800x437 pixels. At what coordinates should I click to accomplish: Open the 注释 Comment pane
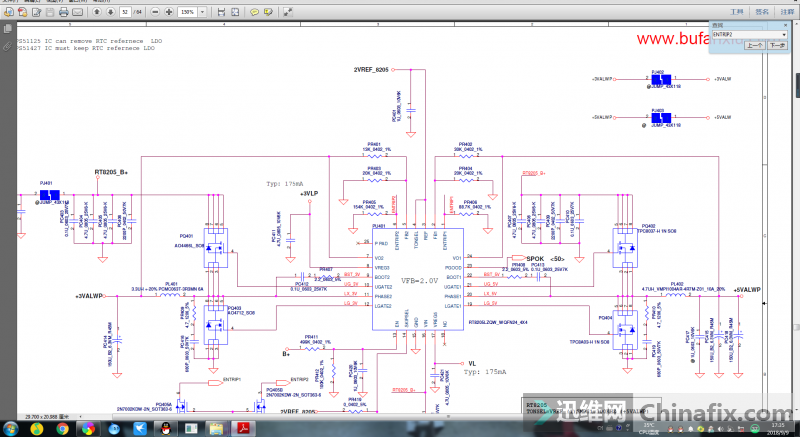(787, 12)
